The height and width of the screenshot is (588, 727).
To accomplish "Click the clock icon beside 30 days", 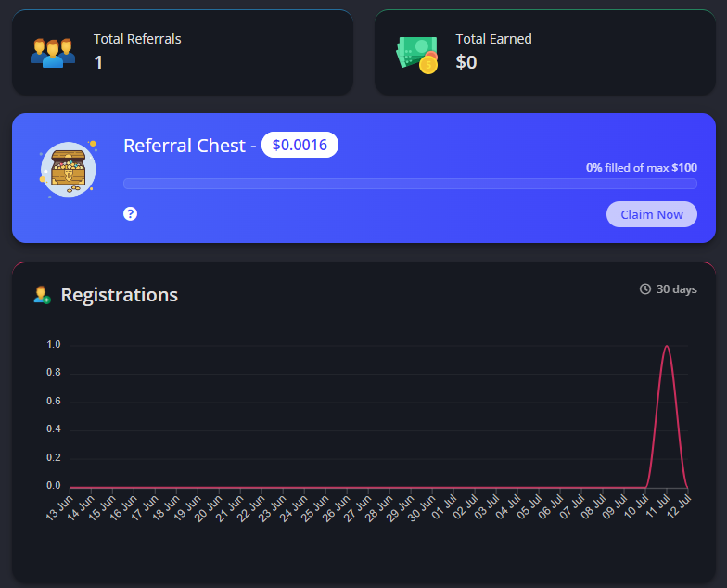I will point(645,289).
